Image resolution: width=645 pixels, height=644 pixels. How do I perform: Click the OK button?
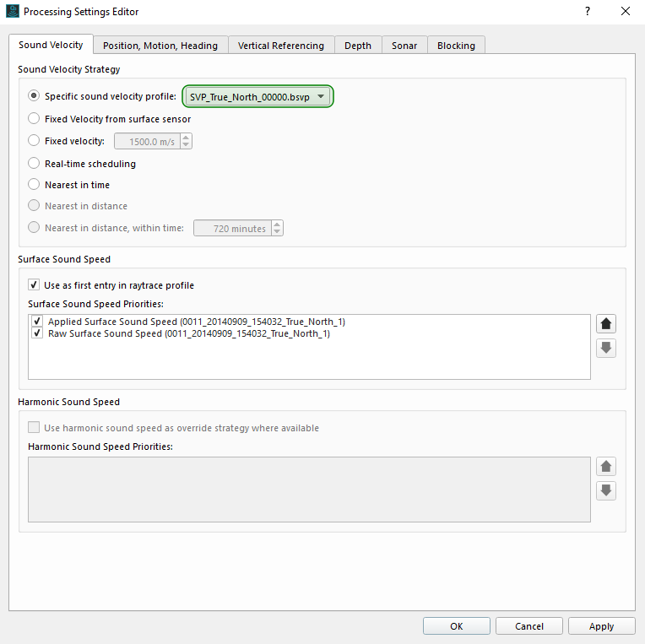click(x=457, y=626)
